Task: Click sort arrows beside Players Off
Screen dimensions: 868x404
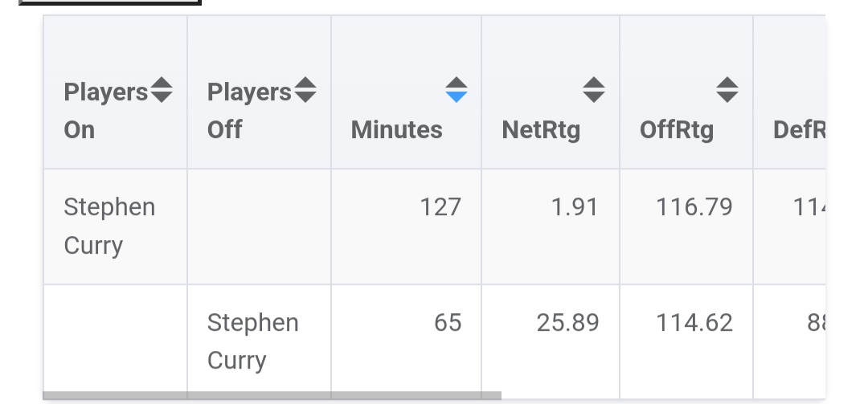Action: (x=305, y=90)
